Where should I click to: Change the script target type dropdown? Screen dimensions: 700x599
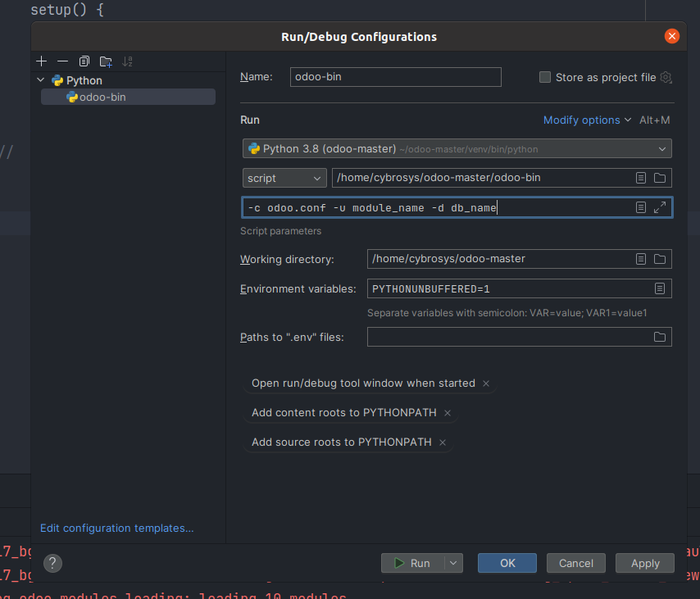(x=284, y=178)
